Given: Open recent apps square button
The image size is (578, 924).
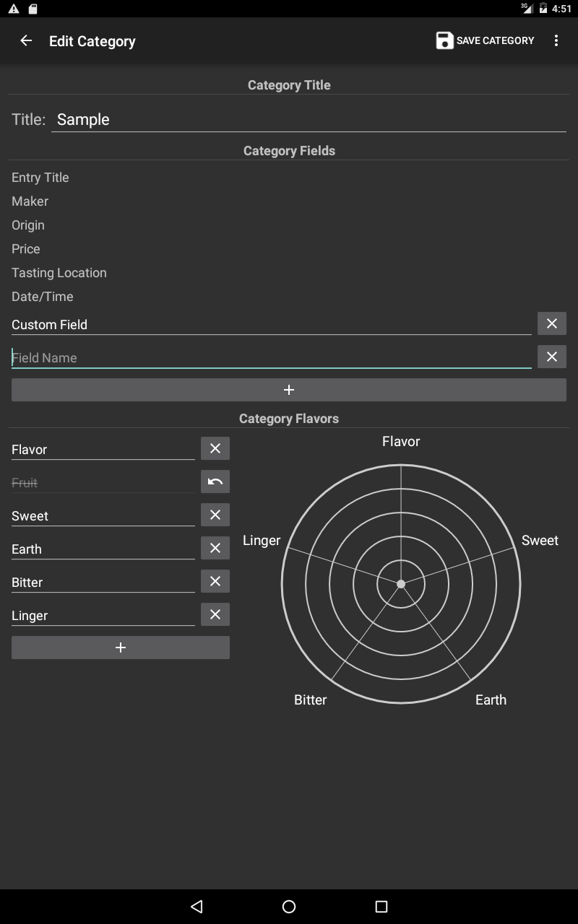Looking at the screenshot, I should (x=381, y=907).
